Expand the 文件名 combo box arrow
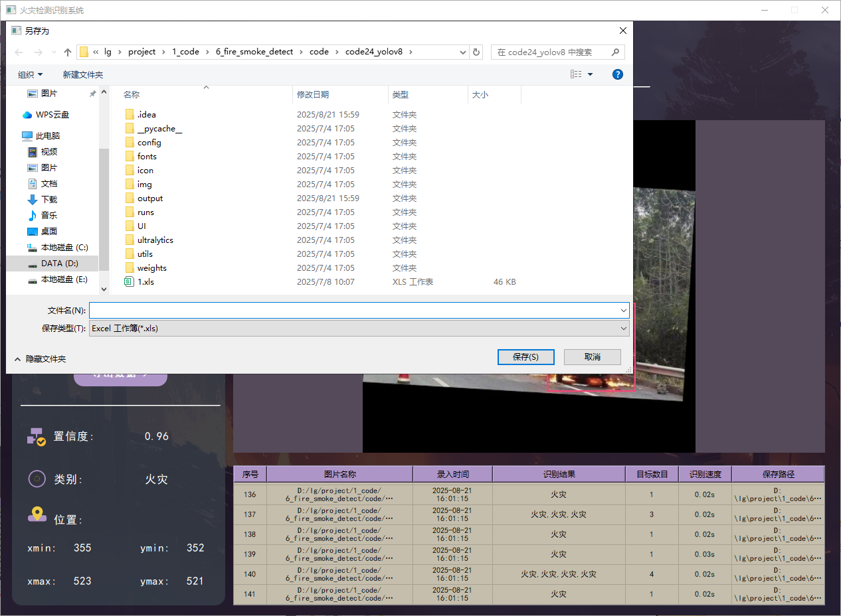 (x=623, y=310)
